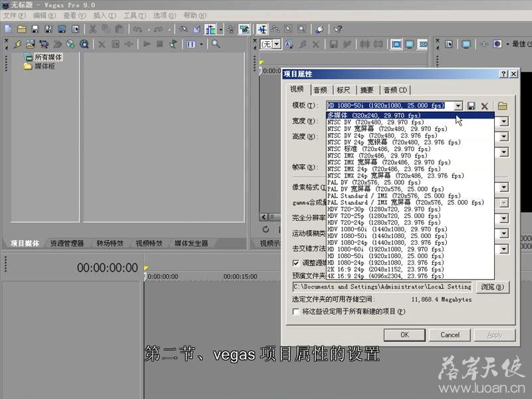Expand the Width dropdown arrow
The image size is (532, 399).
(x=504, y=121)
